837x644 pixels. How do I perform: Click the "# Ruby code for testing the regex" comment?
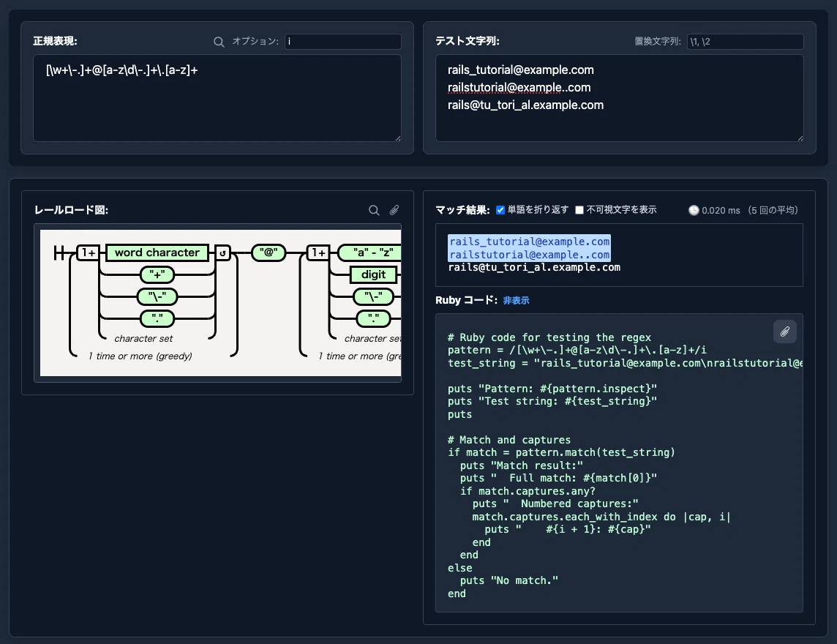click(x=549, y=337)
